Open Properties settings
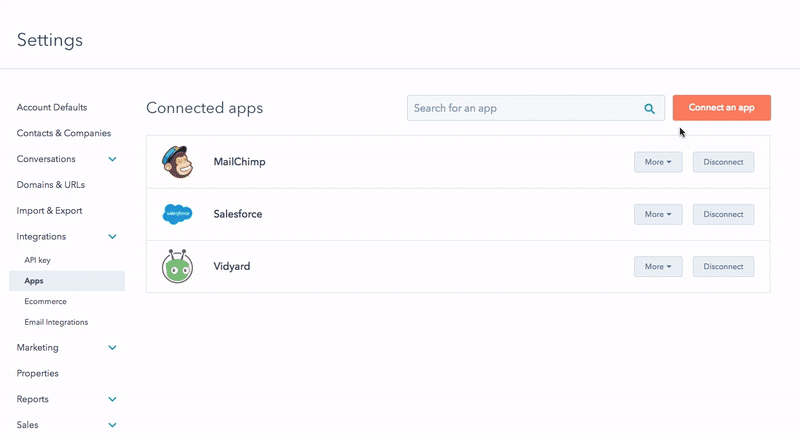This screenshot has width=800, height=439. pyautogui.click(x=37, y=373)
